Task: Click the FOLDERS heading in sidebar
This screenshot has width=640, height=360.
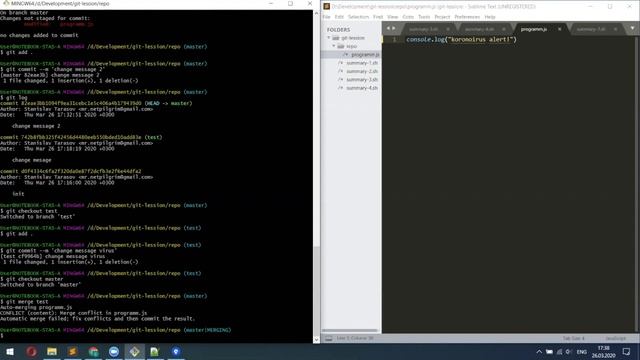Action: pos(338,30)
